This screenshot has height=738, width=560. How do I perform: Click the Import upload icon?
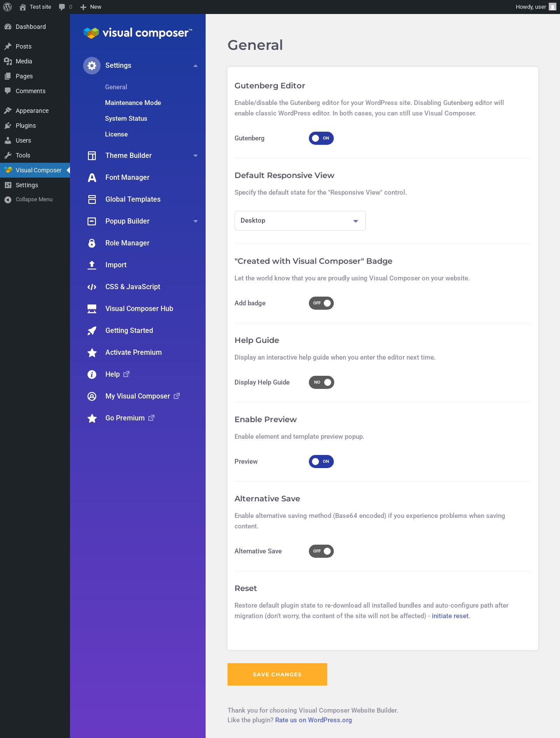click(x=92, y=265)
